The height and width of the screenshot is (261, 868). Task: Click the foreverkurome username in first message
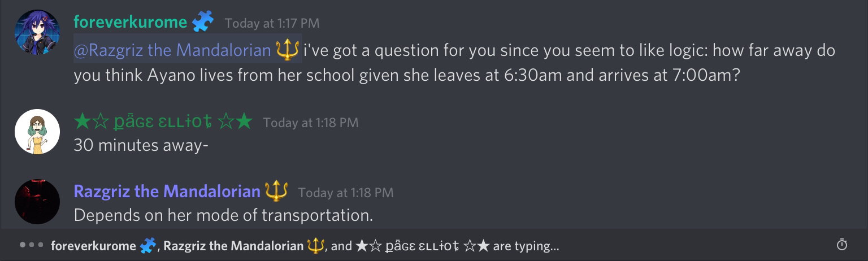pos(130,23)
